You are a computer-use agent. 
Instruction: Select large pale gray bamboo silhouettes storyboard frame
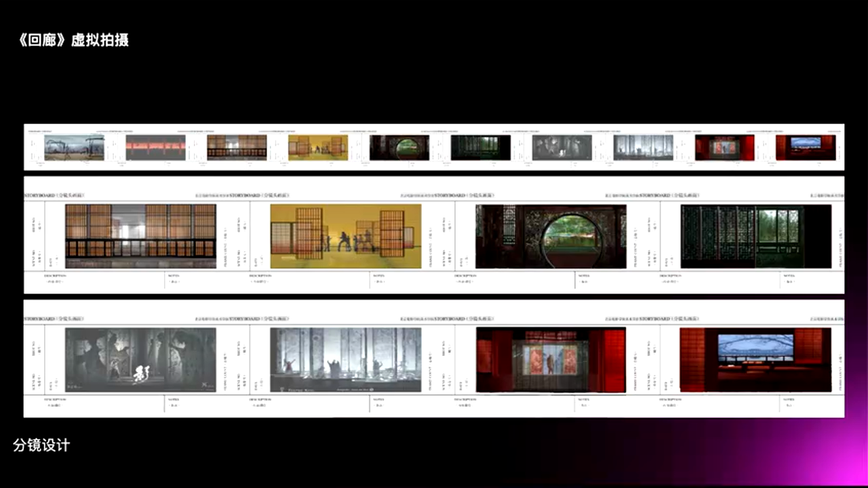click(x=346, y=360)
